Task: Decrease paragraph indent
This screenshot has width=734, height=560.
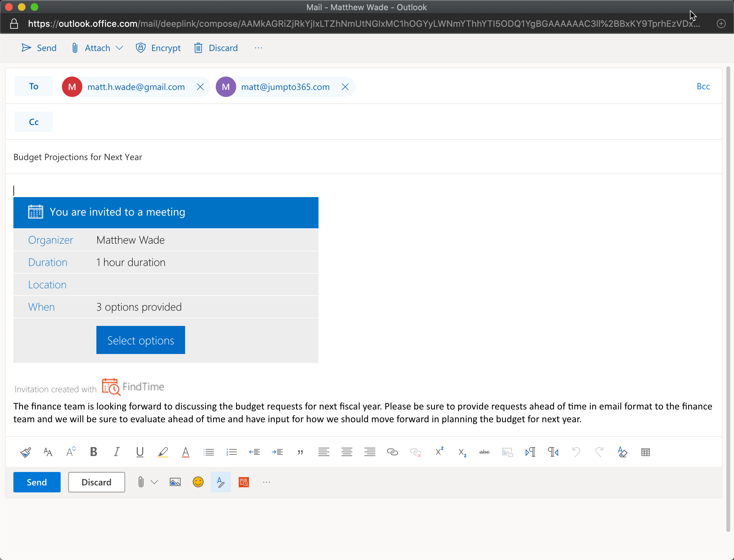Action: (x=254, y=452)
